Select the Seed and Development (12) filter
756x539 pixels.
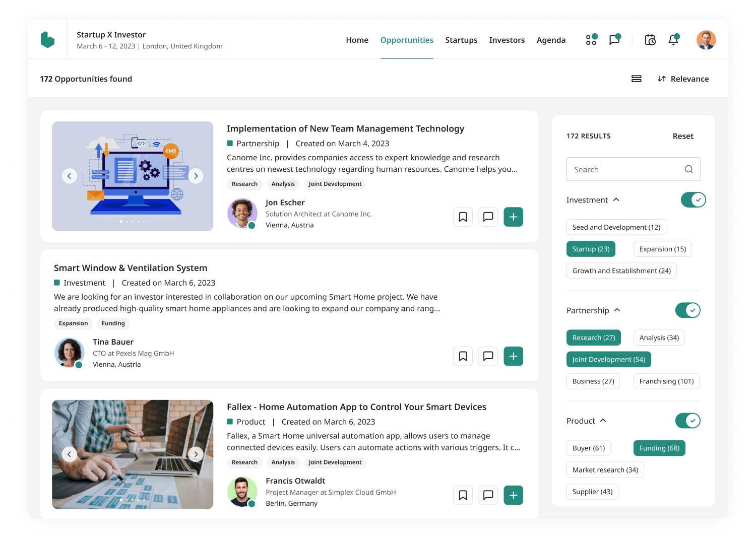[x=616, y=227]
